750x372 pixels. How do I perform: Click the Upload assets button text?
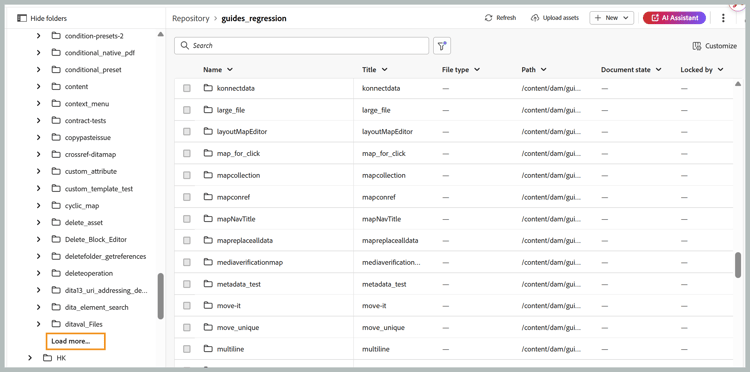click(x=561, y=18)
